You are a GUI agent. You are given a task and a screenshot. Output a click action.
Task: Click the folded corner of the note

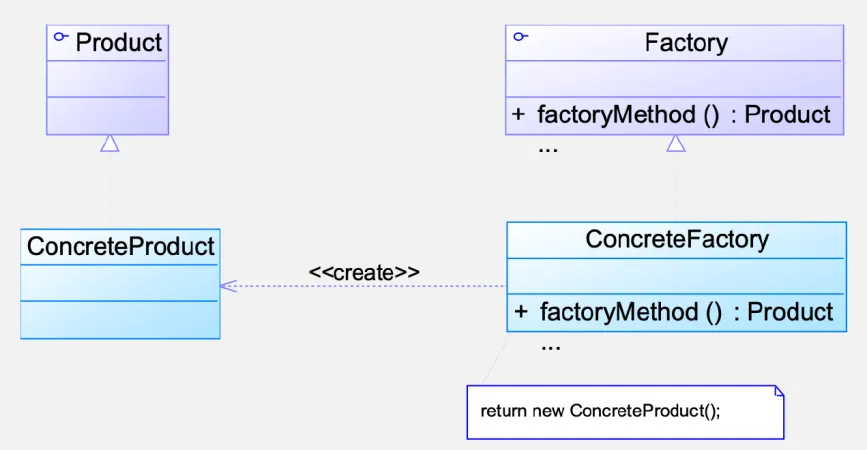point(778,392)
